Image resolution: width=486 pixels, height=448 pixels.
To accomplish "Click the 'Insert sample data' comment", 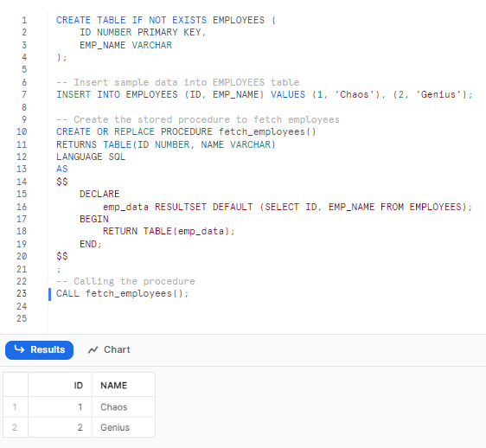I will pyautogui.click(x=177, y=82).
